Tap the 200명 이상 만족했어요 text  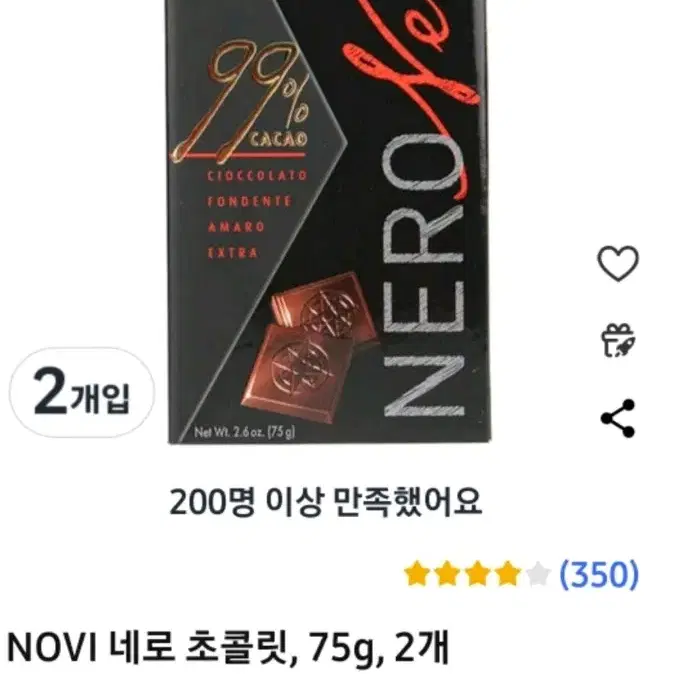(x=325, y=502)
